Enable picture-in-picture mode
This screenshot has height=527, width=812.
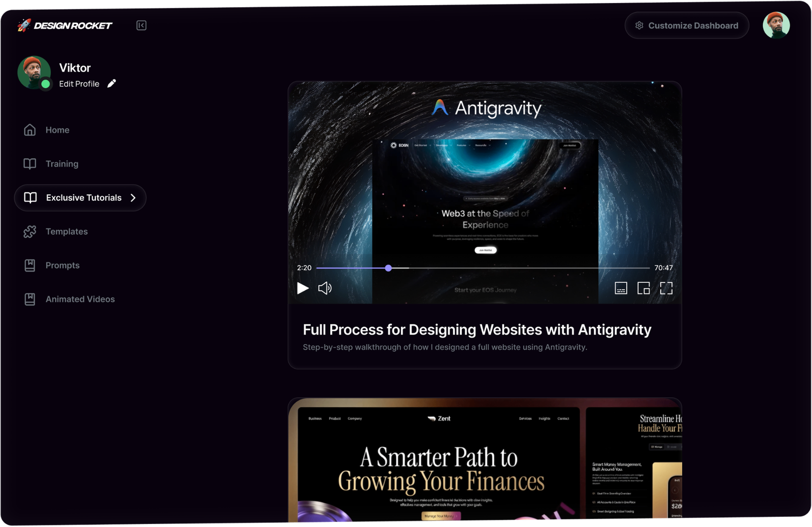coord(644,288)
